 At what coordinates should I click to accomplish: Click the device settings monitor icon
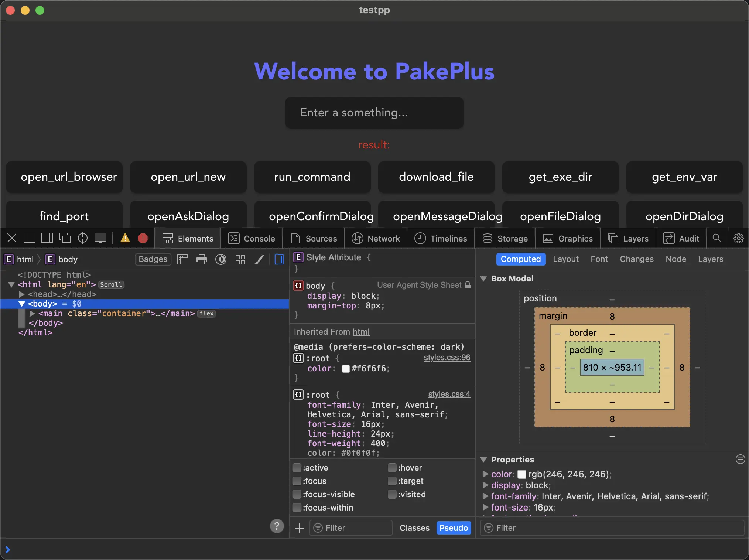pos(100,238)
